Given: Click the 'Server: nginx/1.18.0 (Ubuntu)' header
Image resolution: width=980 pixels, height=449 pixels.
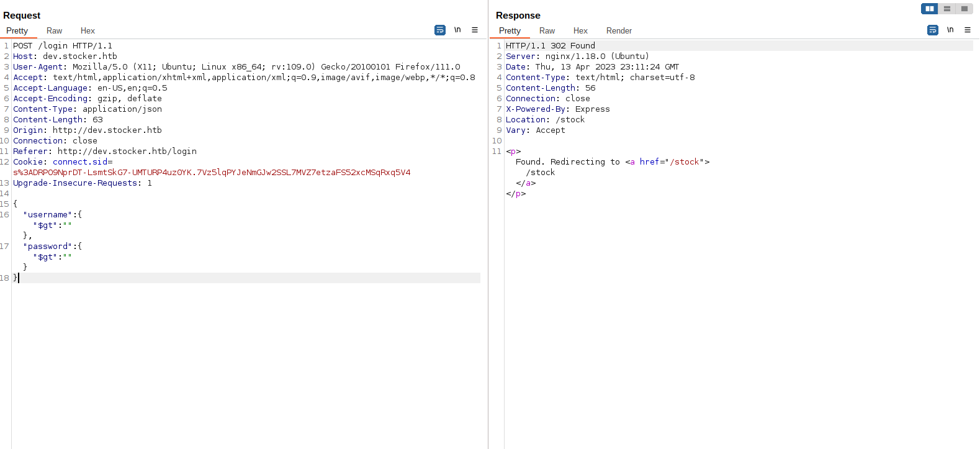Looking at the screenshot, I should [577, 56].
